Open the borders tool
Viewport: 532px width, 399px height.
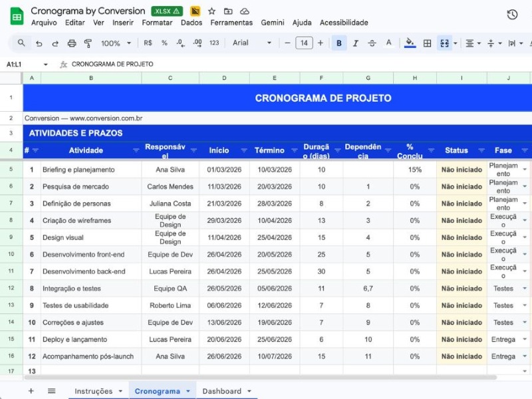[427, 43]
